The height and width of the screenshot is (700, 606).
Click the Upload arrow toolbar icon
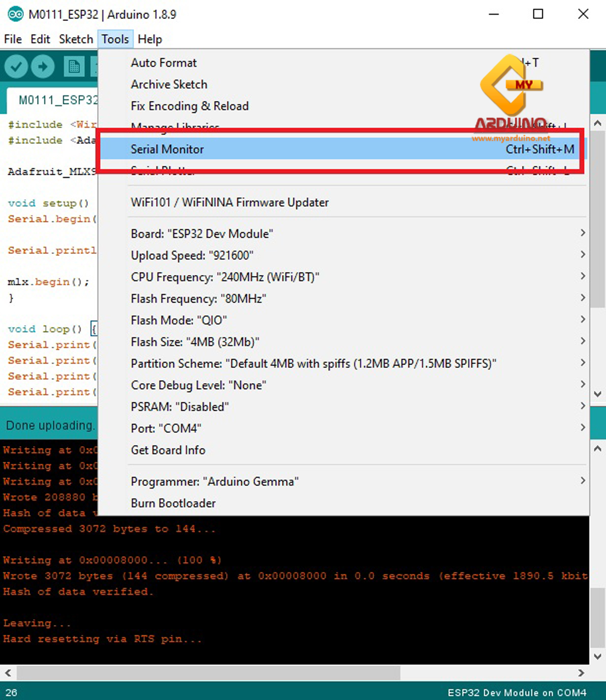(43, 66)
